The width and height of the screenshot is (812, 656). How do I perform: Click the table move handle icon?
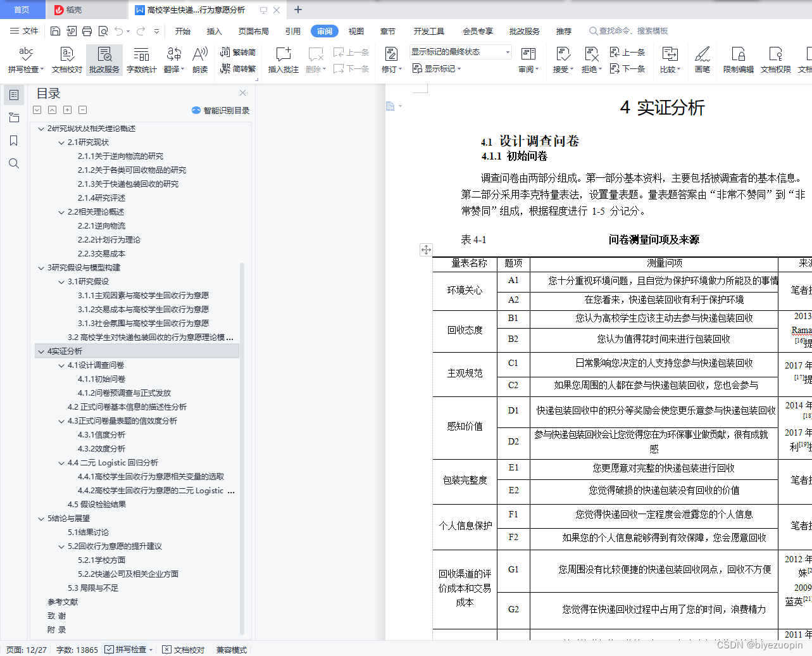click(426, 250)
